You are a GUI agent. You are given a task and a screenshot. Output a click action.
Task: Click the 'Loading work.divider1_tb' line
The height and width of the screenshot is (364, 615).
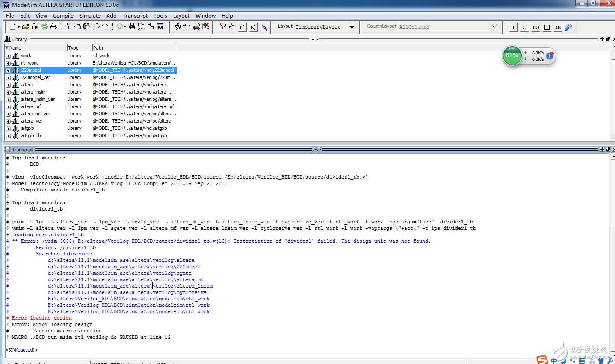[x=45, y=235]
